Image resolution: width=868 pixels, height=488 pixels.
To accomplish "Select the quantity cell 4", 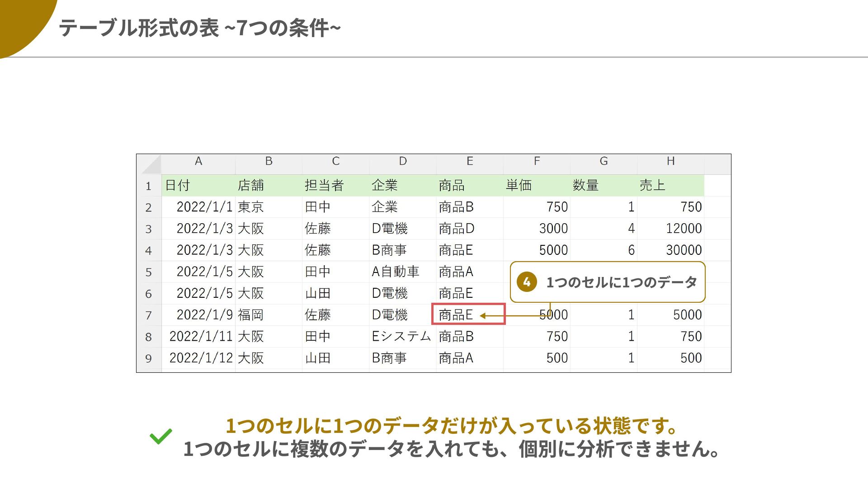I will click(x=604, y=229).
